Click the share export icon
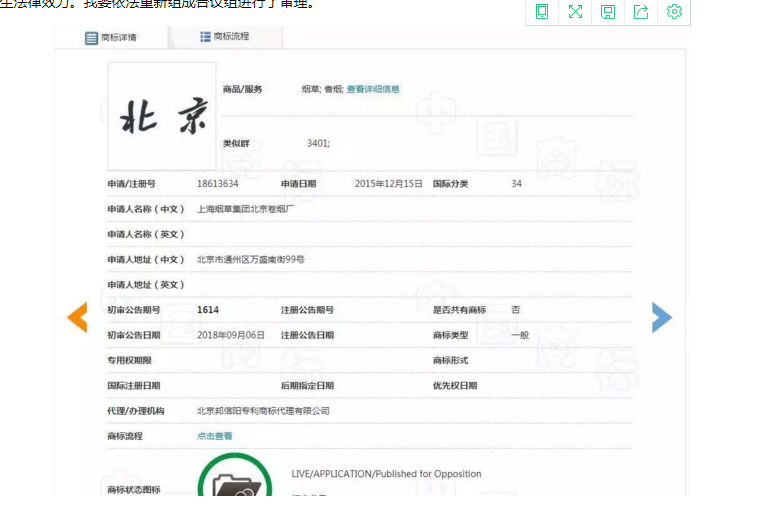This screenshot has height=505, width=769. (641, 11)
